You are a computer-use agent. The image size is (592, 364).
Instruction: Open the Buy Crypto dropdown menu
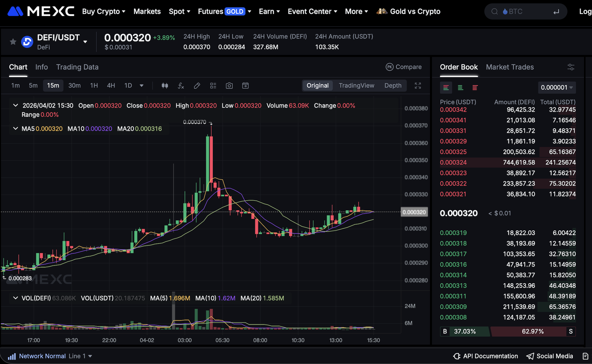104,11
